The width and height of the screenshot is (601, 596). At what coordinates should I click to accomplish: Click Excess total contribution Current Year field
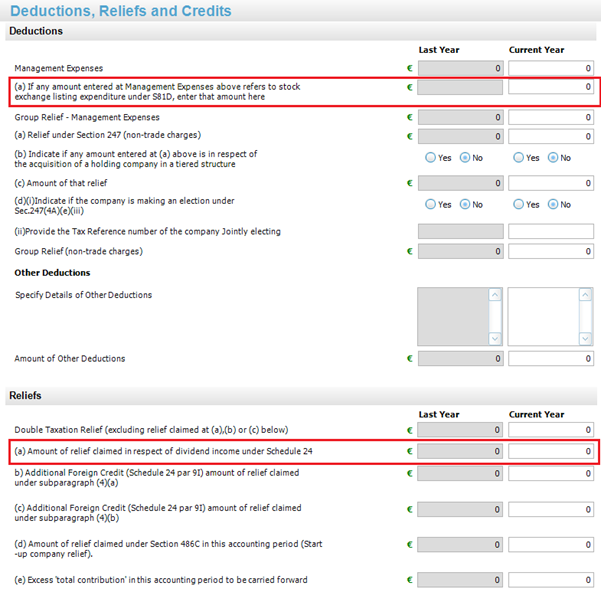pyautogui.click(x=551, y=580)
